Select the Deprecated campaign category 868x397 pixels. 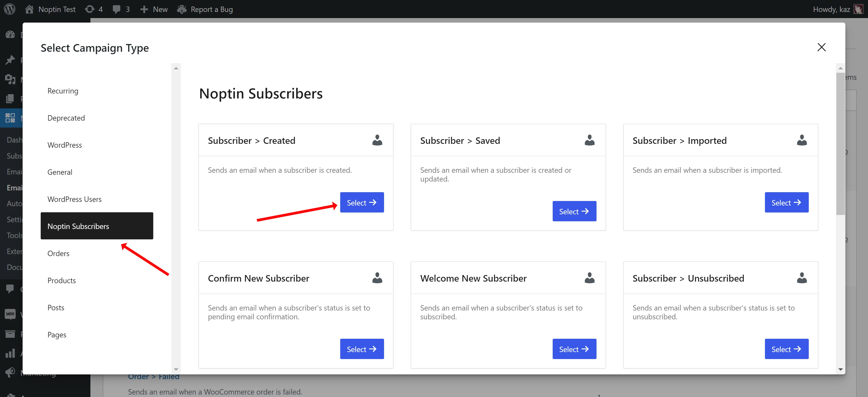click(x=97, y=118)
